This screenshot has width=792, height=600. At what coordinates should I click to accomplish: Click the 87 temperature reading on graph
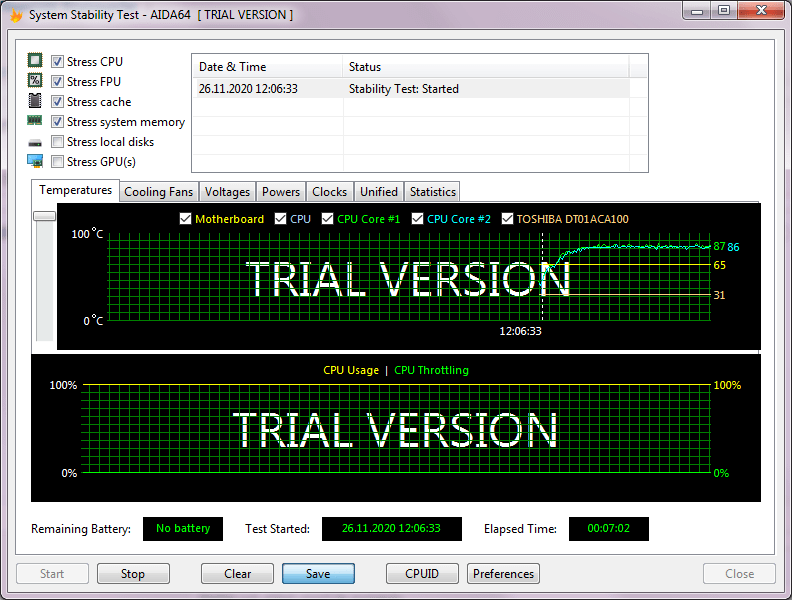tap(719, 246)
